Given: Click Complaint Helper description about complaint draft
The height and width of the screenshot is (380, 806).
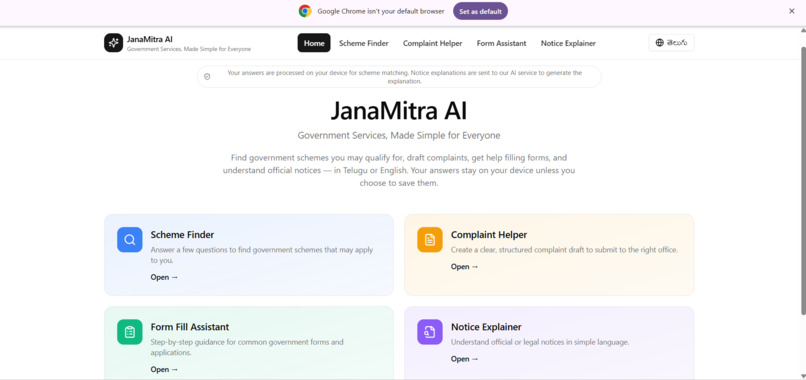Looking at the screenshot, I should point(564,250).
